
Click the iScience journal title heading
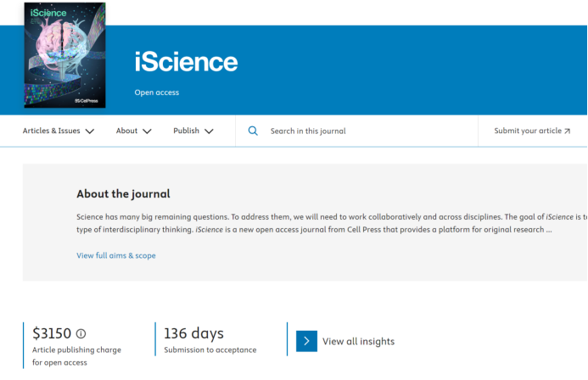tap(186, 62)
